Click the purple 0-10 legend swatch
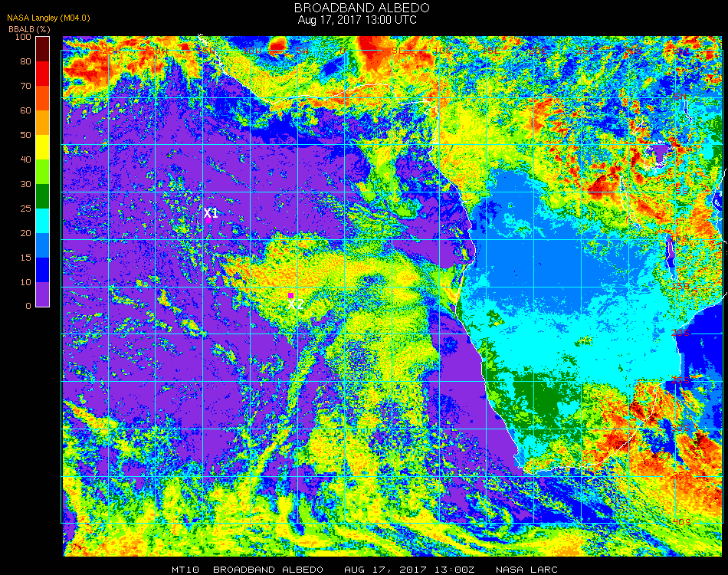728x575 pixels. pos(43,294)
